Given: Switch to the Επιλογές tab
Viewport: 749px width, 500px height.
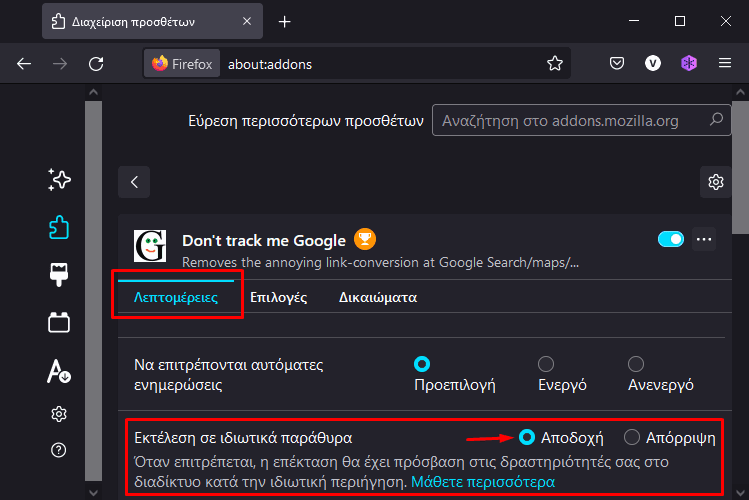Looking at the screenshot, I should pos(278,297).
